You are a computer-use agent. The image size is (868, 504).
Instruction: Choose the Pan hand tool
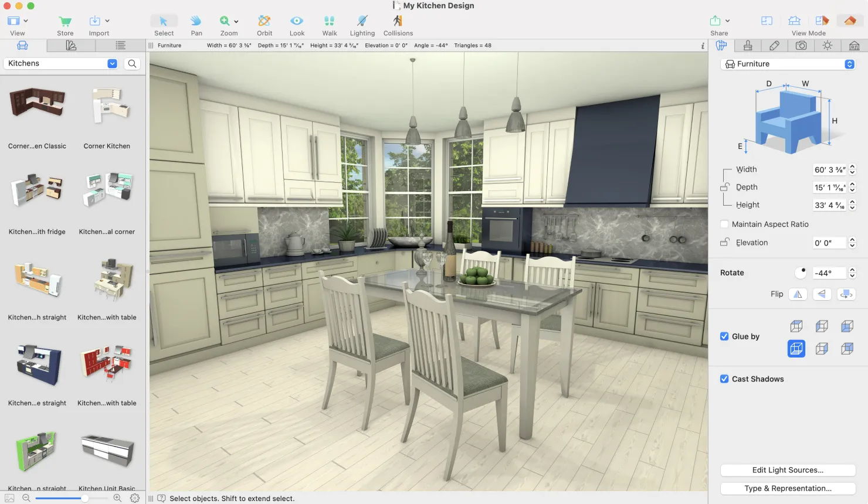pos(196,21)
